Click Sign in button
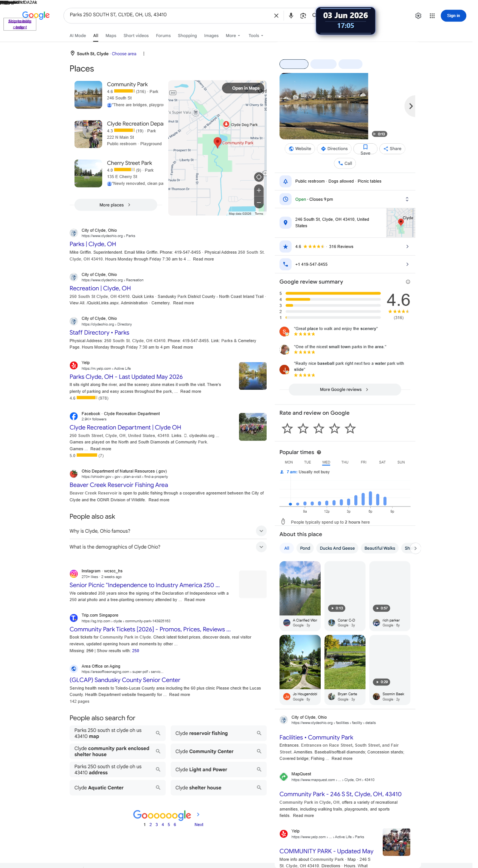Viewport: 478px width, 868px height. click(453, 15)
